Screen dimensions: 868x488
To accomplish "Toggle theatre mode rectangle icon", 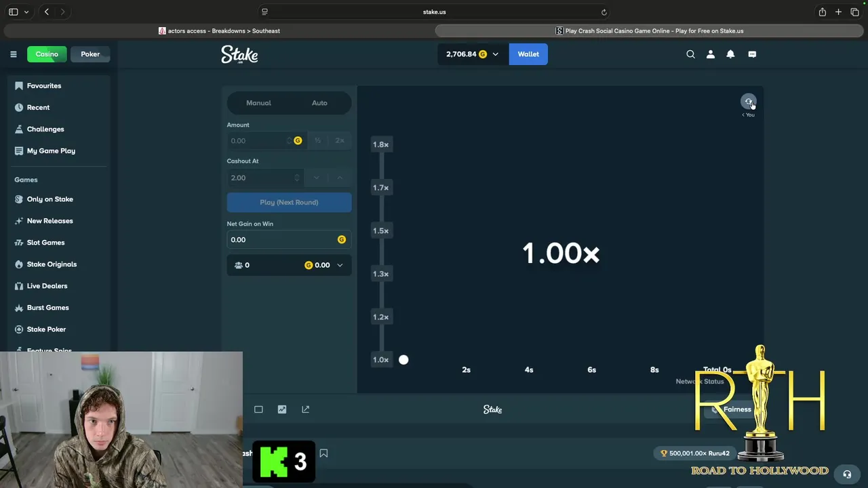I will (x=258, y=409).
